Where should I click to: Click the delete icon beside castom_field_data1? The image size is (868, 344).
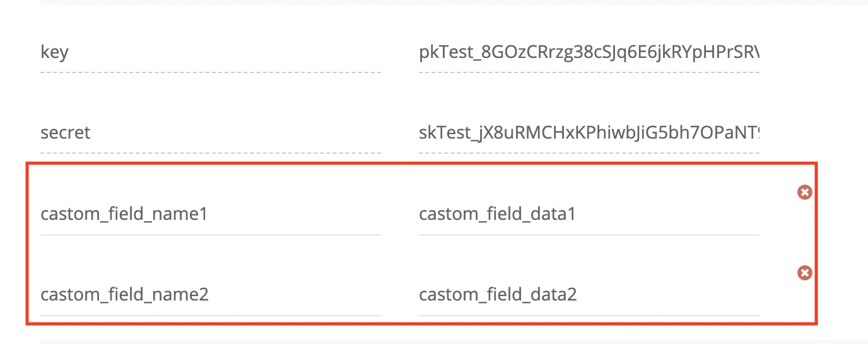pyautogui.click(x=804, y=192)
